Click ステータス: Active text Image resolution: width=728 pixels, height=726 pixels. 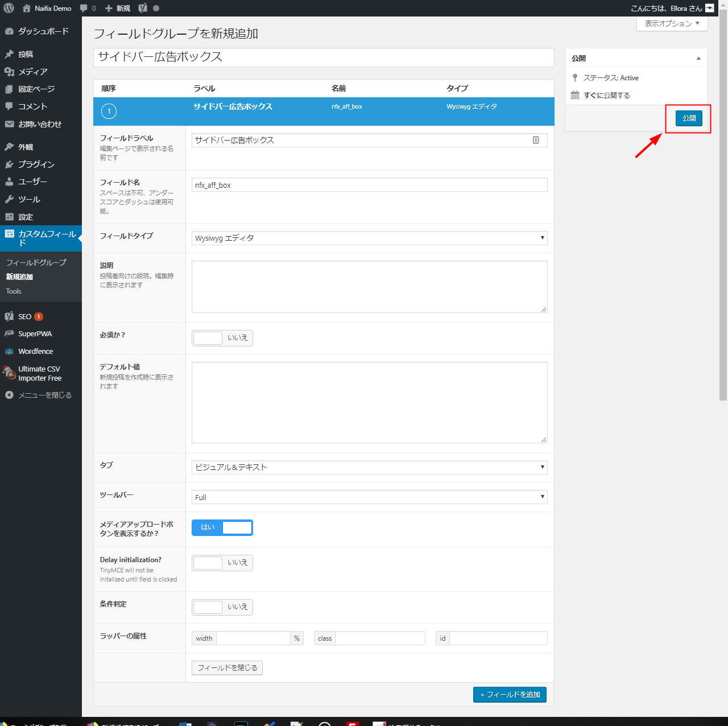(x=611, y=78)
